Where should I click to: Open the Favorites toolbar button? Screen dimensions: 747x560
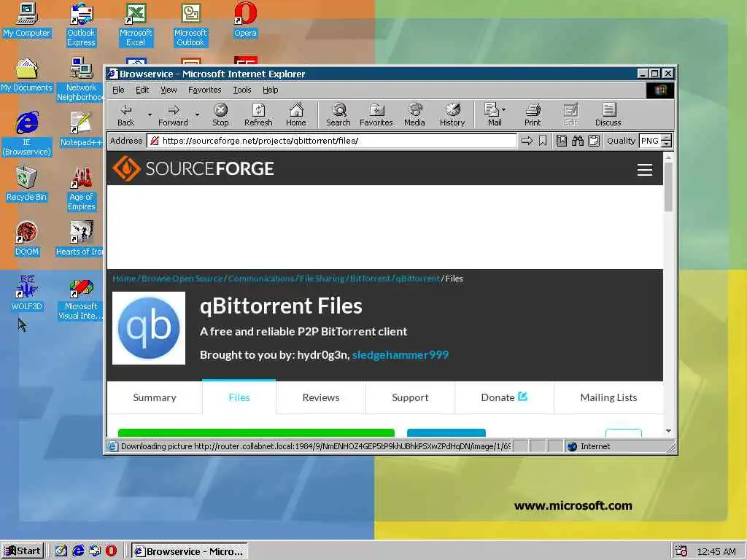click(x=376, y=114)
